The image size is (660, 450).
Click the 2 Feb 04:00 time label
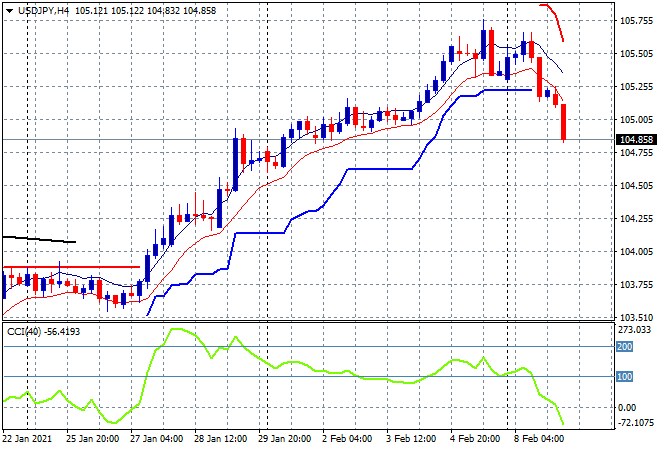point(347,439)
